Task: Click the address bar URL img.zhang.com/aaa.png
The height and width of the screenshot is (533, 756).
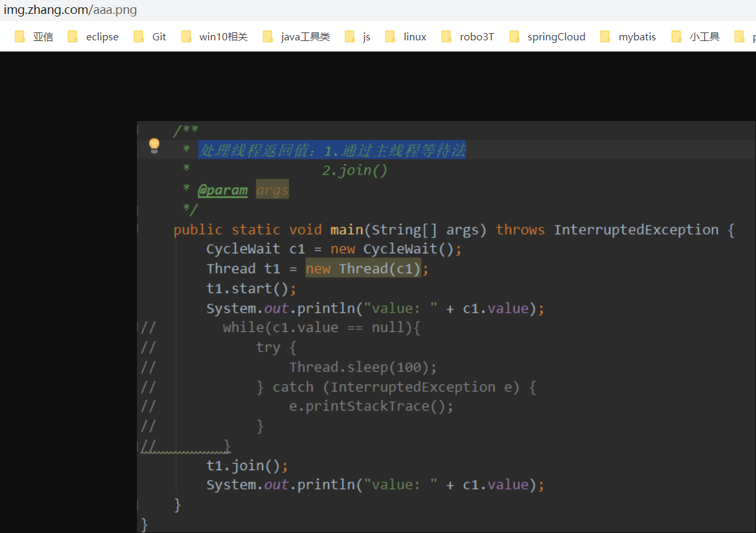Action: click(70, 10)
